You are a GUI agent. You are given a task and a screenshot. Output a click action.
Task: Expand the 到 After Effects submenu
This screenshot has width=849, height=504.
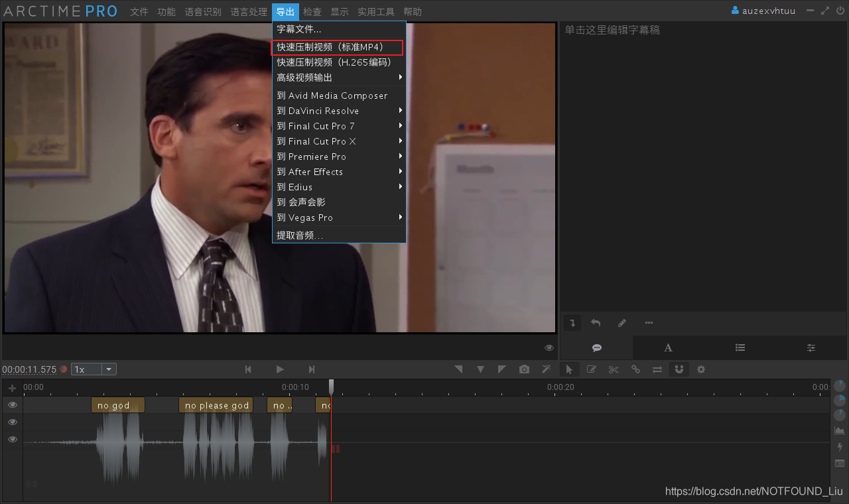(339, 172)
